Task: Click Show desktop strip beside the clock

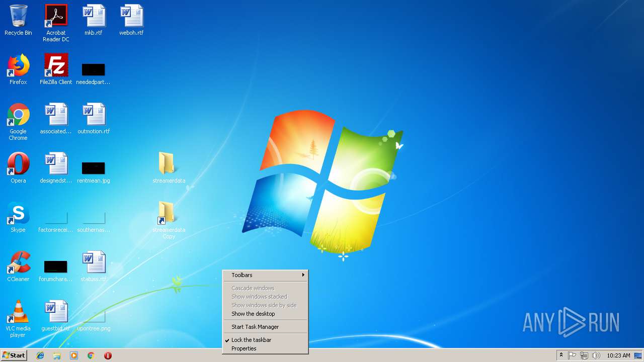Action: tap(639, 355)
